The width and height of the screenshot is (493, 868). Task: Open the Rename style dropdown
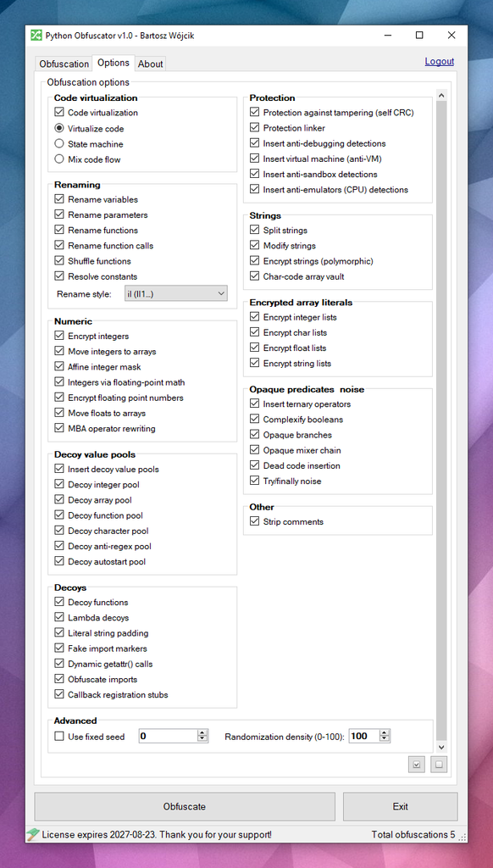(x=176, y=293)
